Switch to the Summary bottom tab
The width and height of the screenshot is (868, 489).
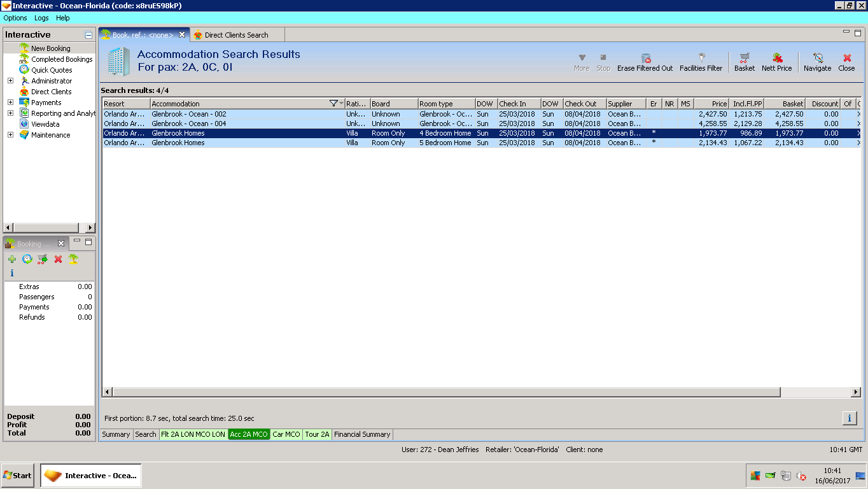coord(116,434)
